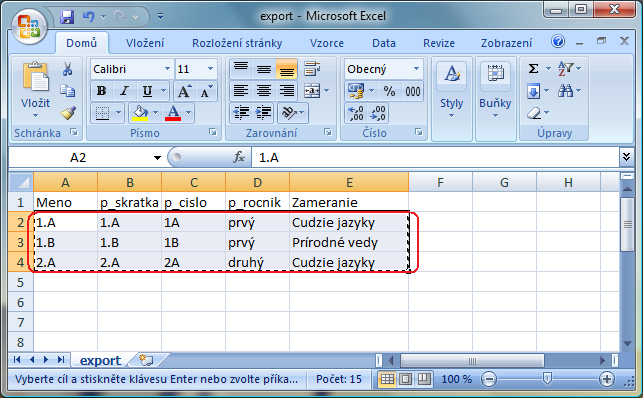The width and height of the screenshot is (643, 398).
Task: Switch to Page Layout view in status bar
Action: point(406,379)
